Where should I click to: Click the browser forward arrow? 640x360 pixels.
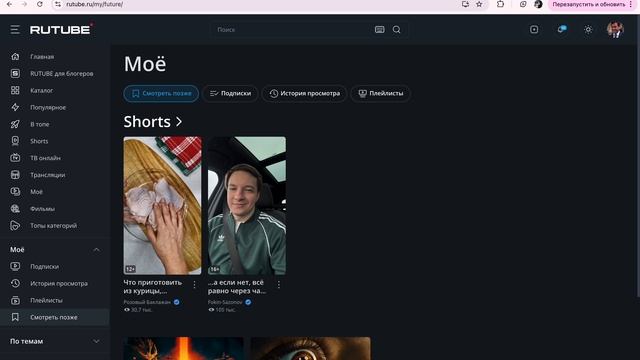coord(24,4)
